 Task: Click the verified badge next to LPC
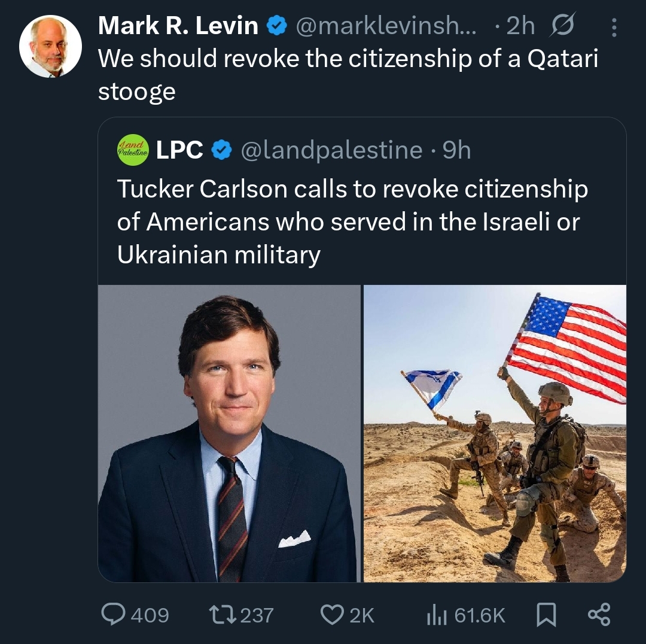[222, 150]
